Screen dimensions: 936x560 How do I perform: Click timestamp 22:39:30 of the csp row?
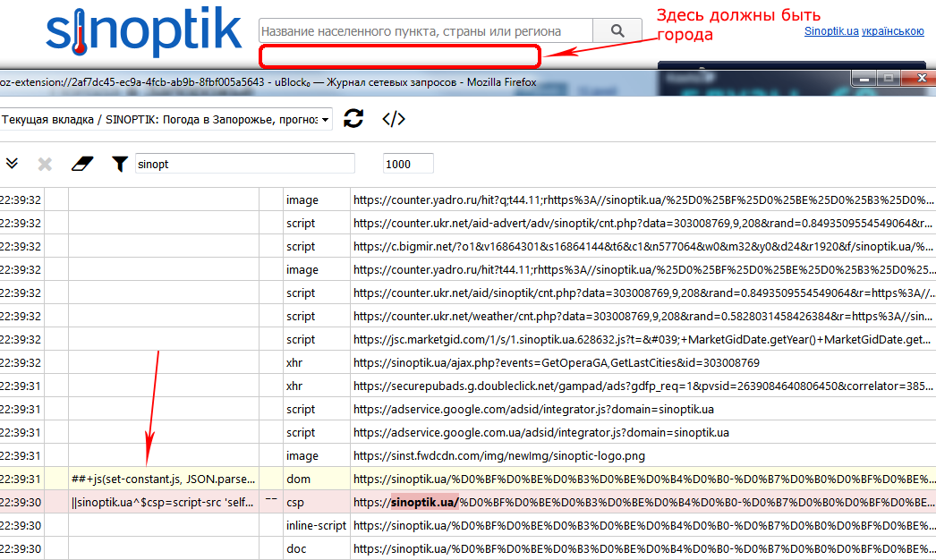21,503
